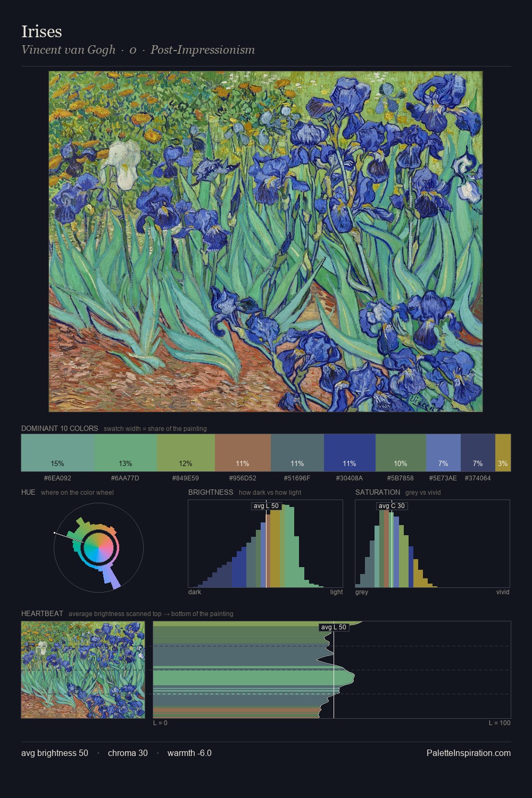Click the 'chroma 30' footer stat
The height and width of the screenshot is (798, 532).
[x=128, y=753]
